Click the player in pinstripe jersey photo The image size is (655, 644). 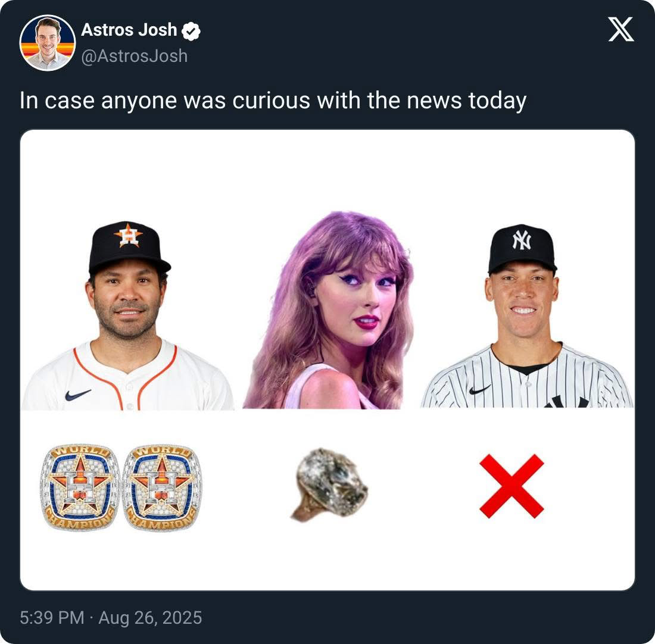click(526, 315)
